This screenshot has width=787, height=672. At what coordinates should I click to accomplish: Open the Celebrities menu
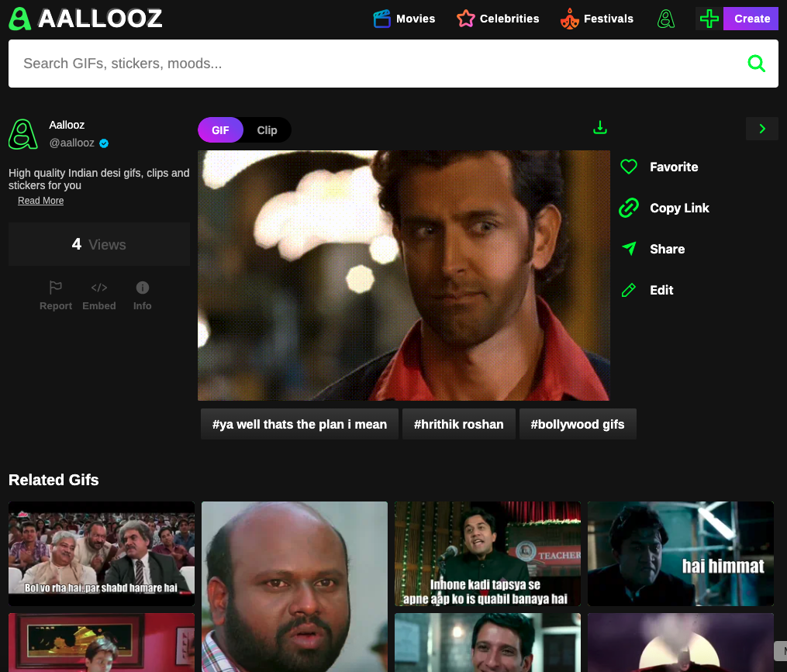tap(497, 19)
